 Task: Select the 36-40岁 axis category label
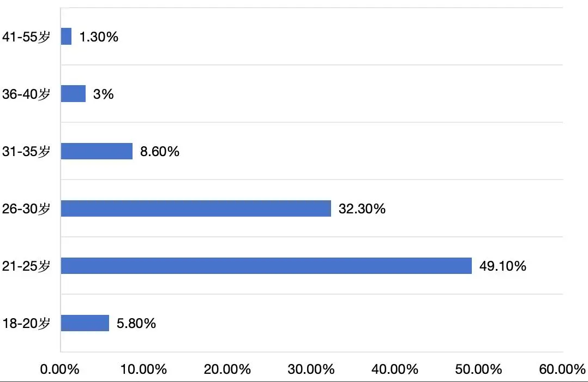pos(26,94)
